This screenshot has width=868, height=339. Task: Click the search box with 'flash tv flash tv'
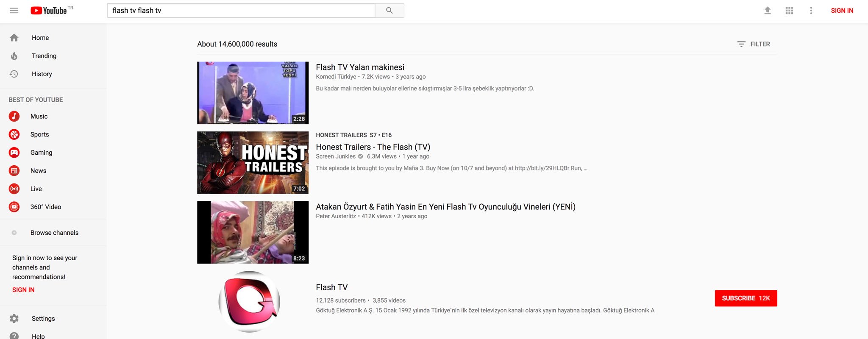tap(241, 11)
